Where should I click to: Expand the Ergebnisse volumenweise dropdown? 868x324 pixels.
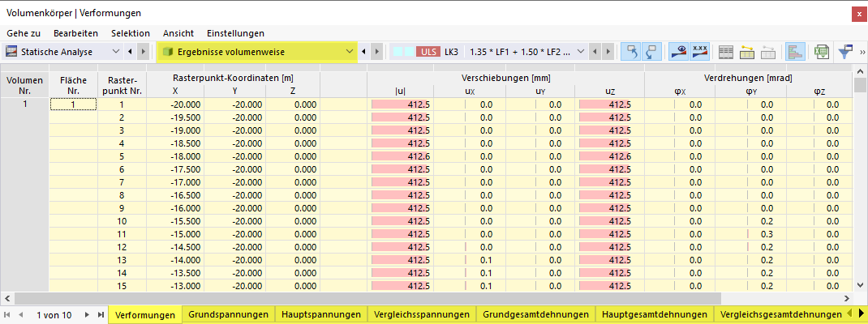(350, 52)
